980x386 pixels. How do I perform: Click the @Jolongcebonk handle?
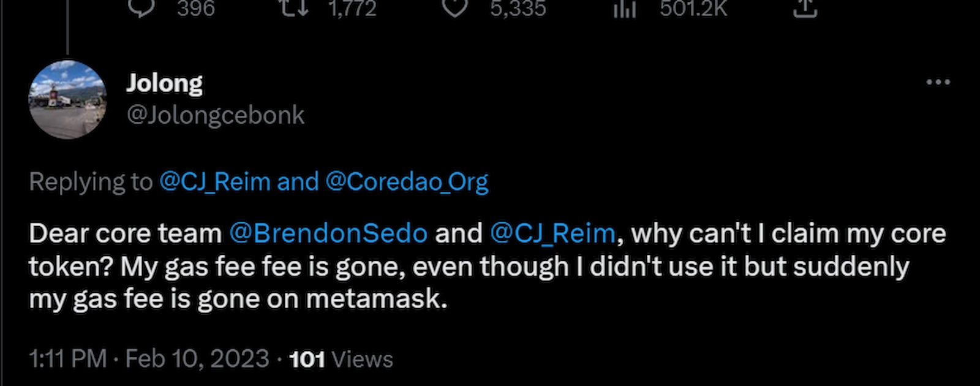tap(216, 114)
